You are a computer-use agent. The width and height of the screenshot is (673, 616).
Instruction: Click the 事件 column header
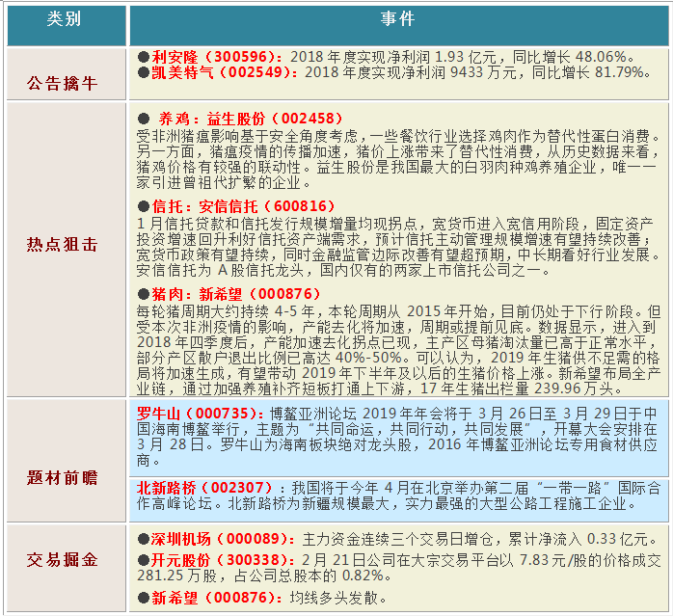click(399, 25)
